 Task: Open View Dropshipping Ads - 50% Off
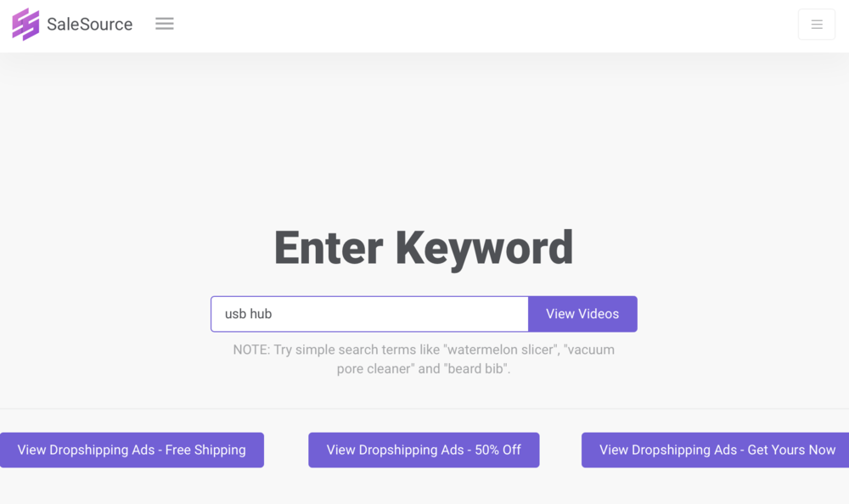pos(424,450)
